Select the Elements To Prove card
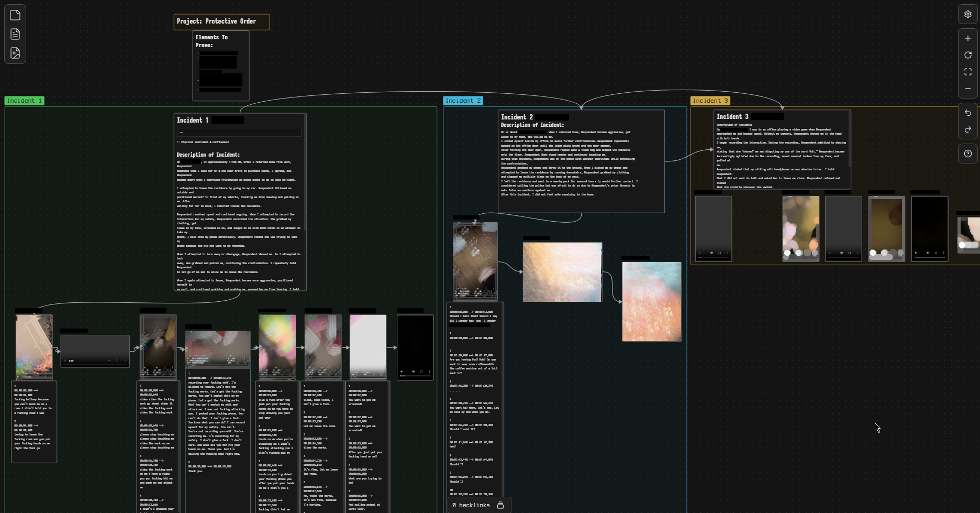Image resolution: width=980 pixels, height=513 pixels. coord(220,66)
